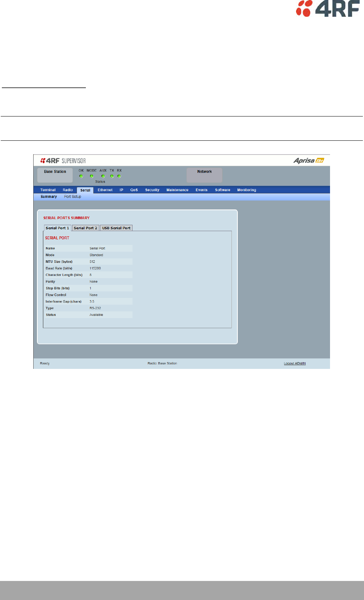Screen dimensions: 364x600
Task: Click the Base Station button
Action: 55,175
